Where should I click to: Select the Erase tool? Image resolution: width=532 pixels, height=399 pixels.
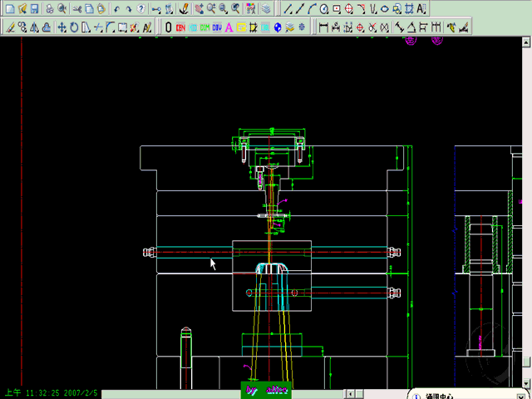click(x=10, y=27)
